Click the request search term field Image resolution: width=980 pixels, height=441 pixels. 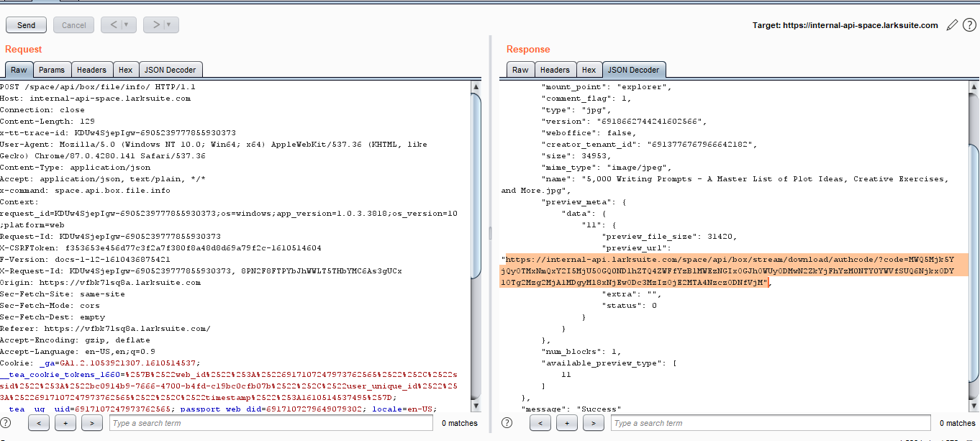tap(272, 423)
